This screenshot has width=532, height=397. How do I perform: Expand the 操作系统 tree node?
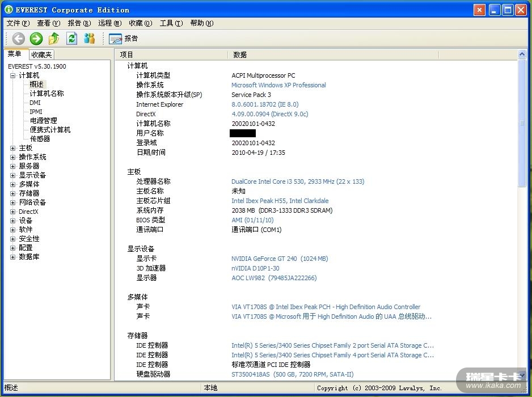(x=12, y=157)
